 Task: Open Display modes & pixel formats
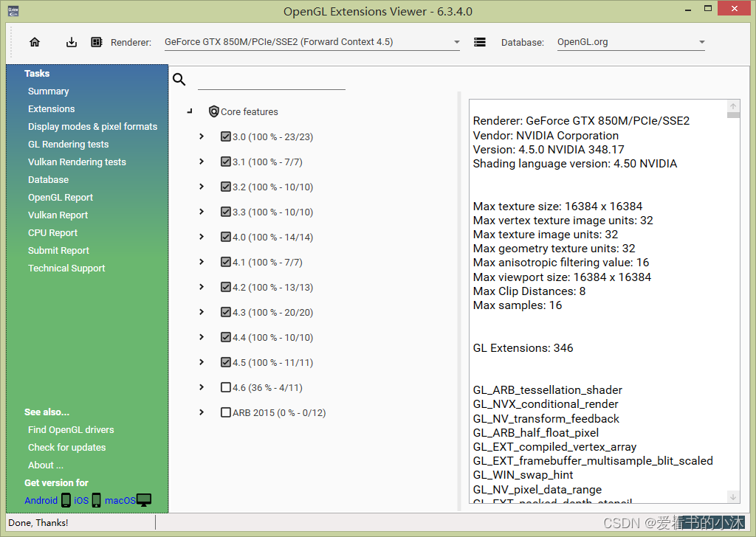click(x=92, y=127)
